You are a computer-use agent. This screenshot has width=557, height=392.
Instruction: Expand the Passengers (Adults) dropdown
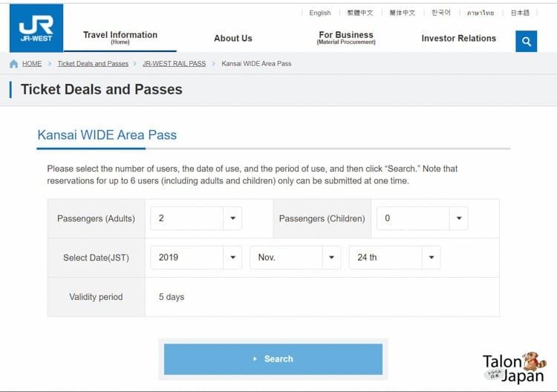pyautogui.click(x=196, y=218)
